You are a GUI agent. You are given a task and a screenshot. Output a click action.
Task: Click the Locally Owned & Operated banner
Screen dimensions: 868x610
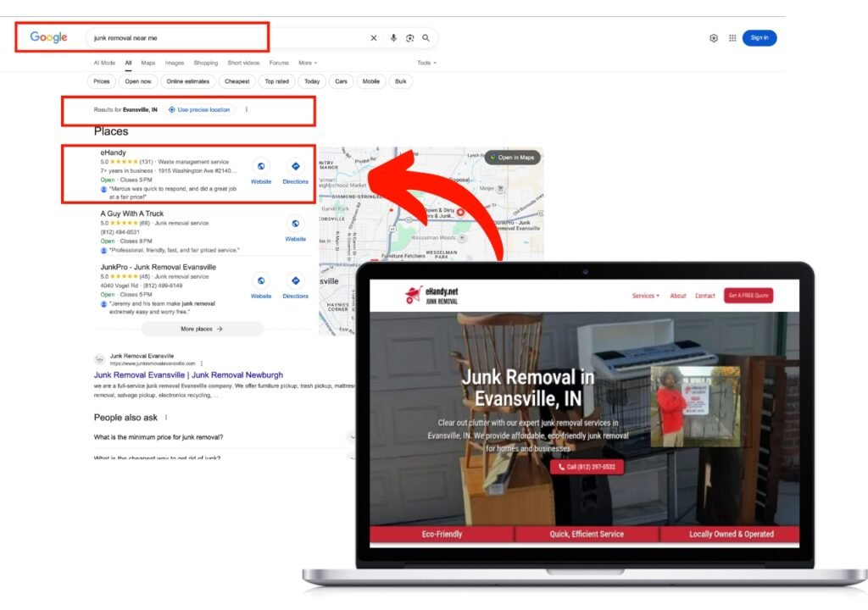point(731,534)
